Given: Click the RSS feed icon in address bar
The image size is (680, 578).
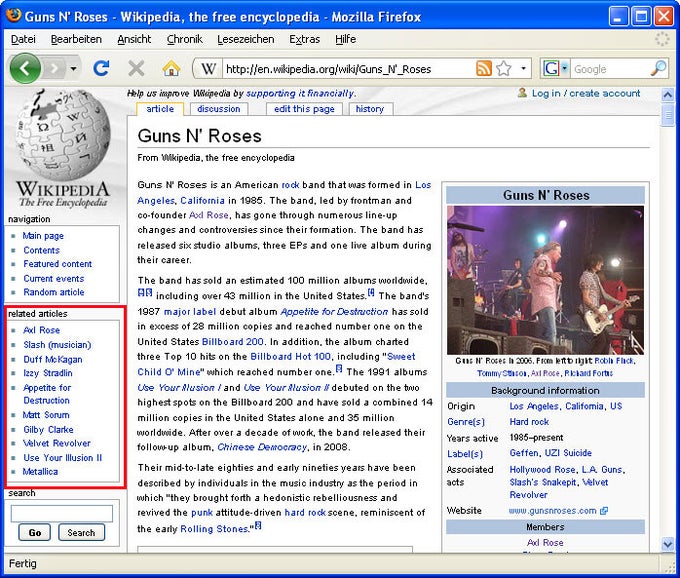Looking at the screenshot, I should (x=484, y=68).
